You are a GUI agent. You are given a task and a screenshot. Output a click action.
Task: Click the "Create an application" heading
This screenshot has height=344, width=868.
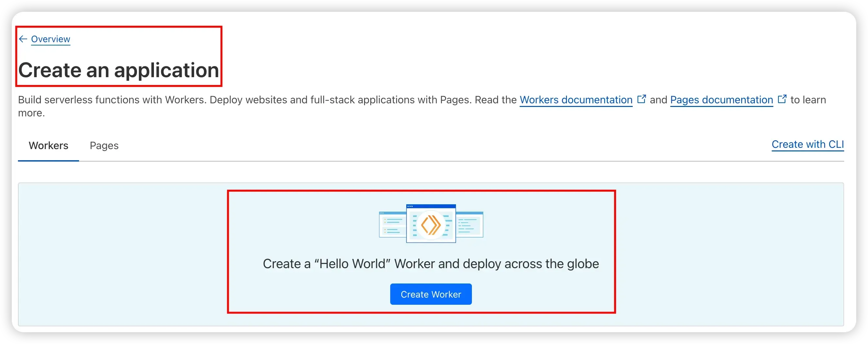point(119,70)
